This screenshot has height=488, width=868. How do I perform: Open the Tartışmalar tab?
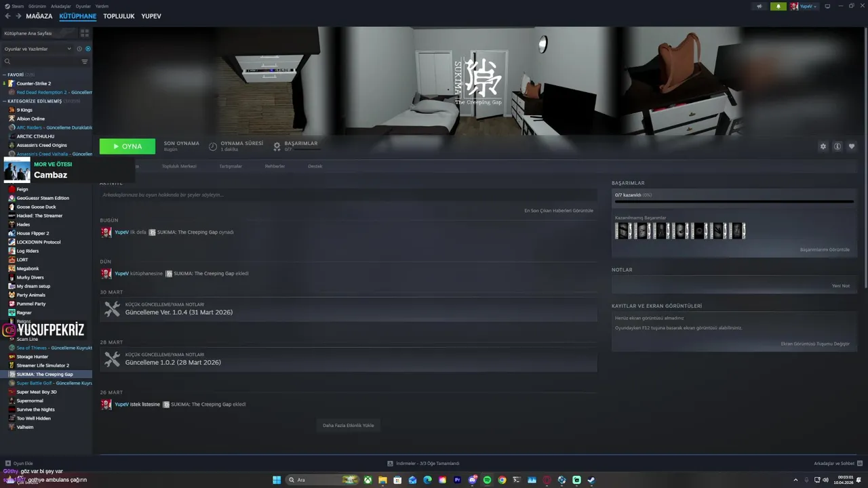coord(231,166)
